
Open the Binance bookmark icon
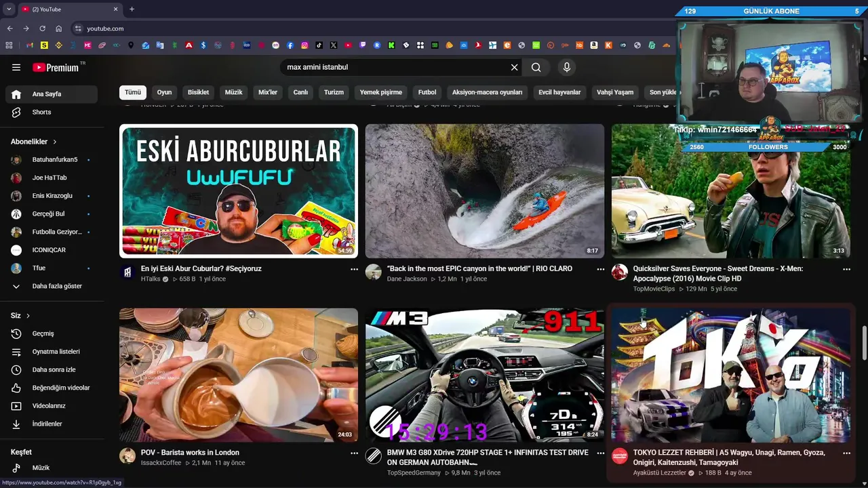[x=59, y=45]
